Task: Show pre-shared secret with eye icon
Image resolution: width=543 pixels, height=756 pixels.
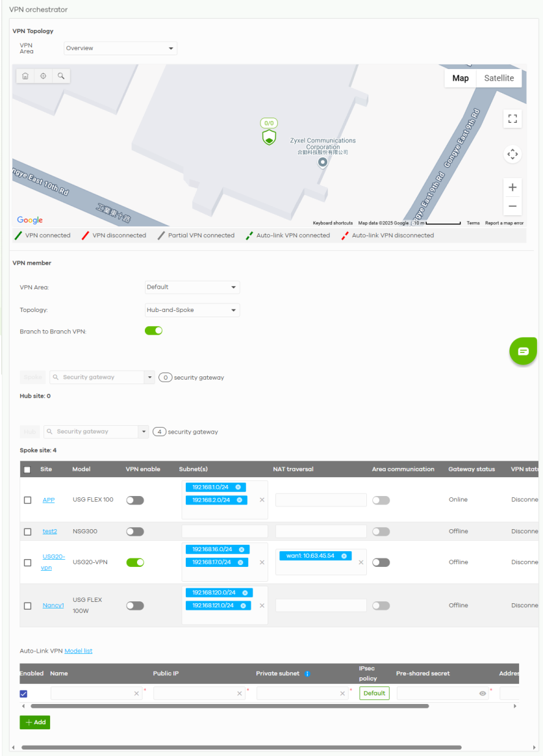Action: 483,694
